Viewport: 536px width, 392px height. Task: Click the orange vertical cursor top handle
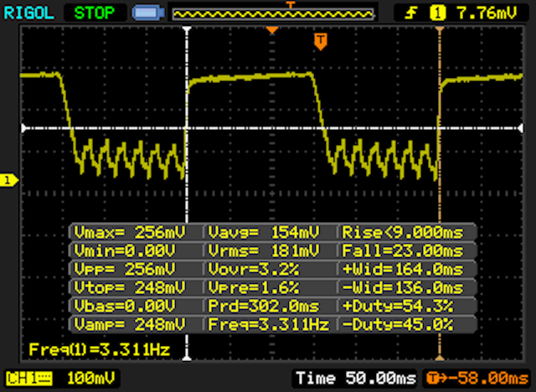point(440,29)
